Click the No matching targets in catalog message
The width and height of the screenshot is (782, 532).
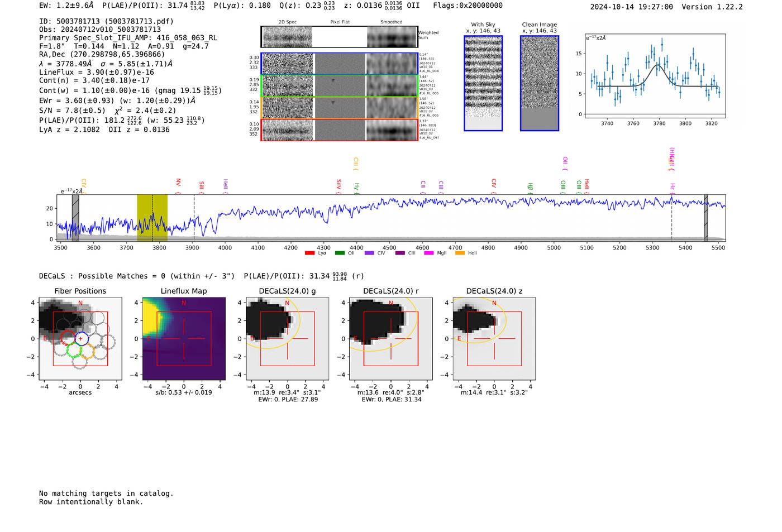click(x=106, y=493)
